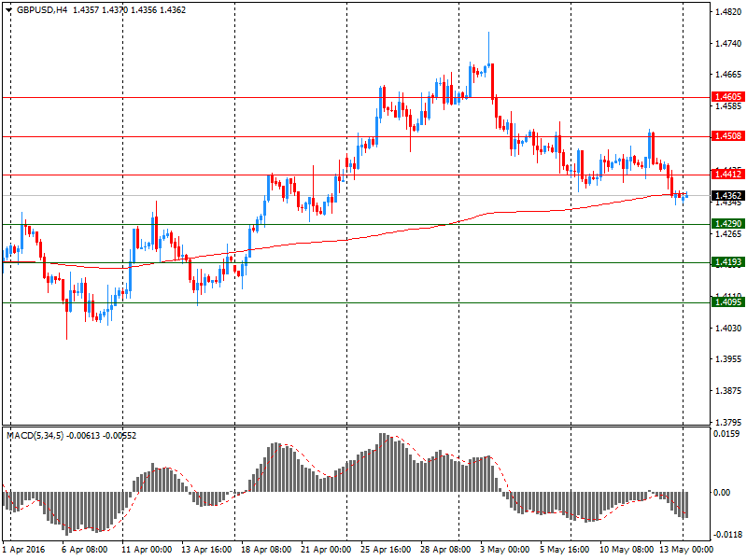
Task: Click the green 1.4290 support price label
Action: [x=728, y=224]
